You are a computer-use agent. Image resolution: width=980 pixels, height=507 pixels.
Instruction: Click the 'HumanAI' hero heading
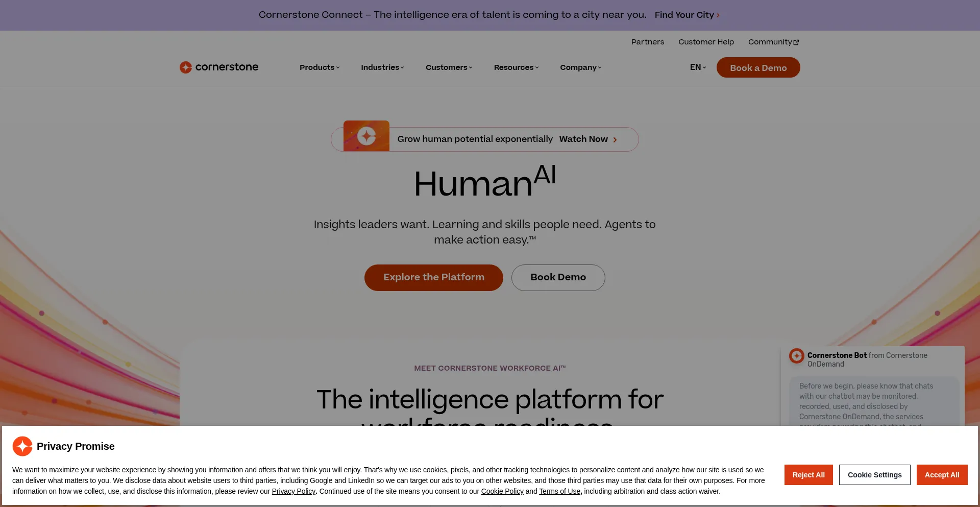(485, 181)
